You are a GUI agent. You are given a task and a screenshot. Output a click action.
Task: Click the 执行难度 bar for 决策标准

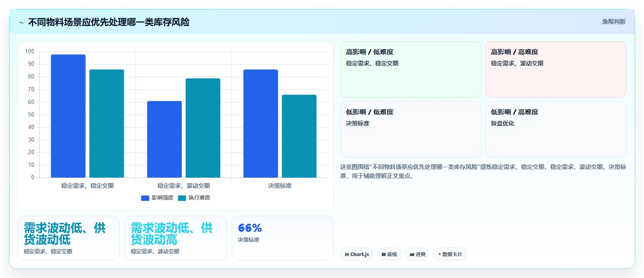click(299, 136)
